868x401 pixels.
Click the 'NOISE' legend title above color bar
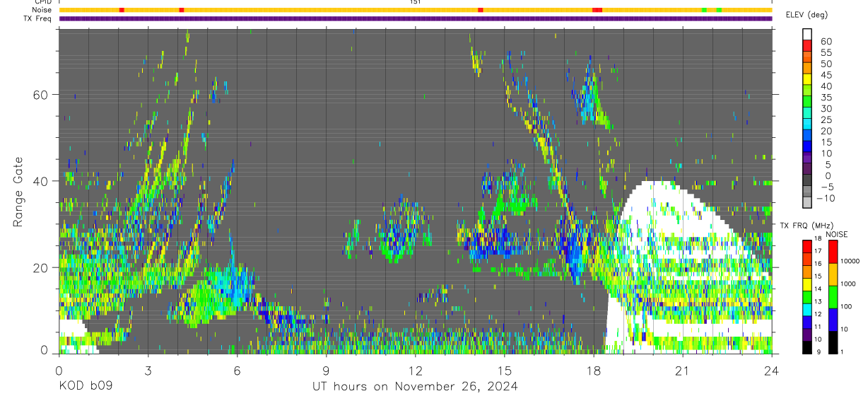click(x=836, y=234)
